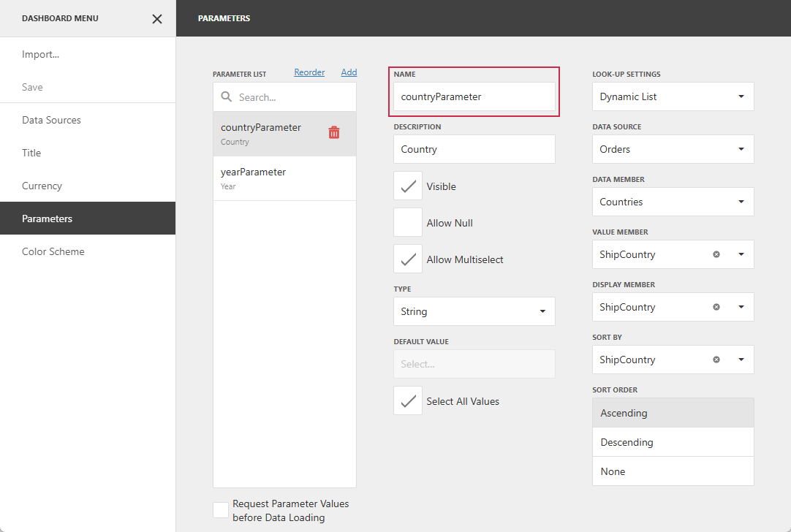Image resolution: width=791 pixels, height=532 pixels.
Task: Open the Title menu item
Action: pos(88,153)
